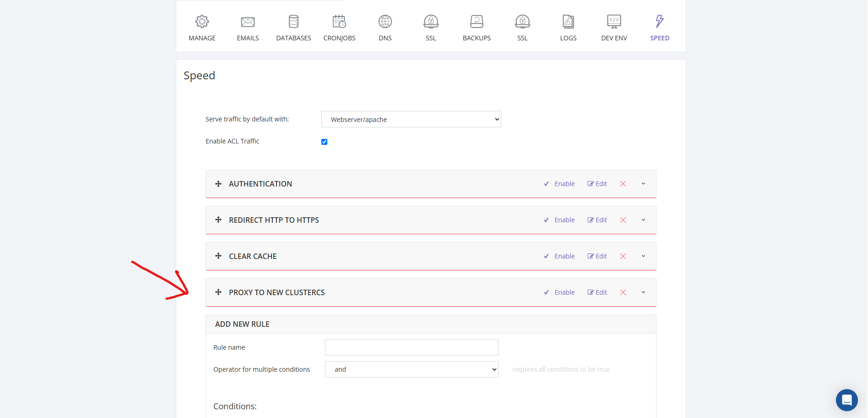Image resolution: width=868 pixels, height=418 pixels.
Task: Edit the CLEAR CACHE rule
Action: click(x=597, y=256)
